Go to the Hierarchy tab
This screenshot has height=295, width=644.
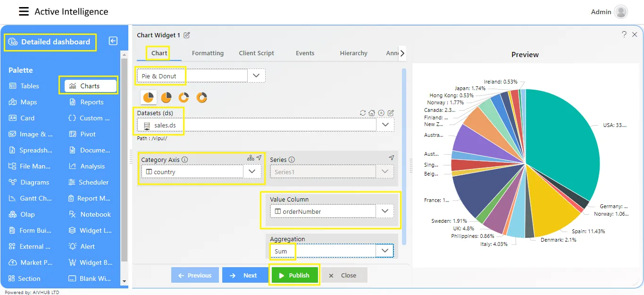pos(353,53)
